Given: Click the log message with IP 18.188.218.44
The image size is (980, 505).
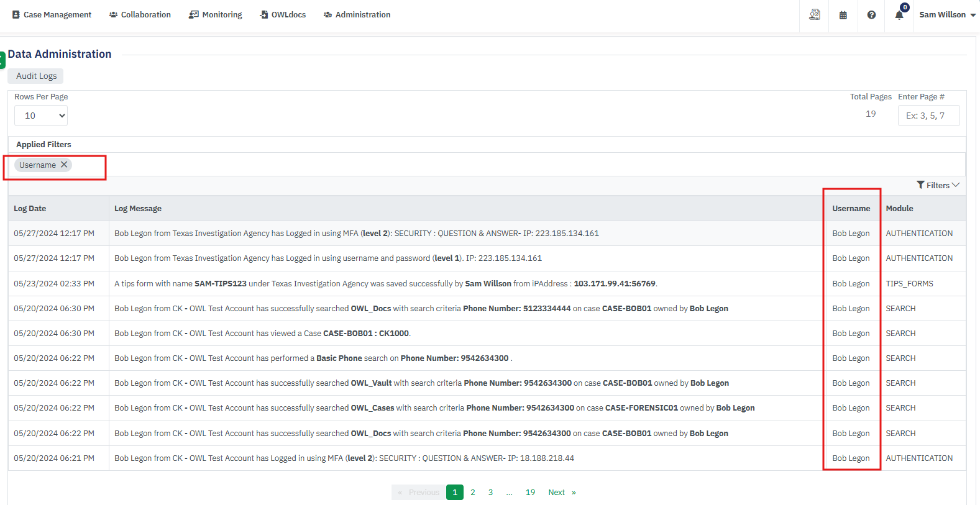Looking at the screenshot, I should 344,458.
